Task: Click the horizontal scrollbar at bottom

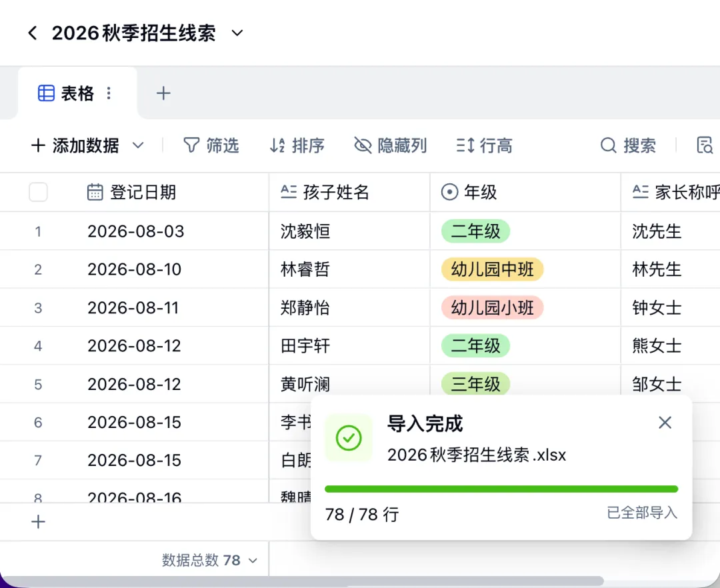Action: click(x=303, y=581)
